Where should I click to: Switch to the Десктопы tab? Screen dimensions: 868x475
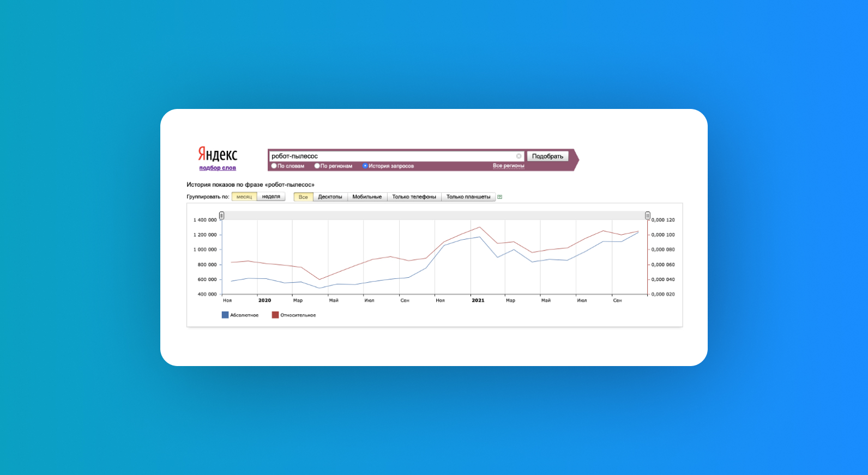330,197
